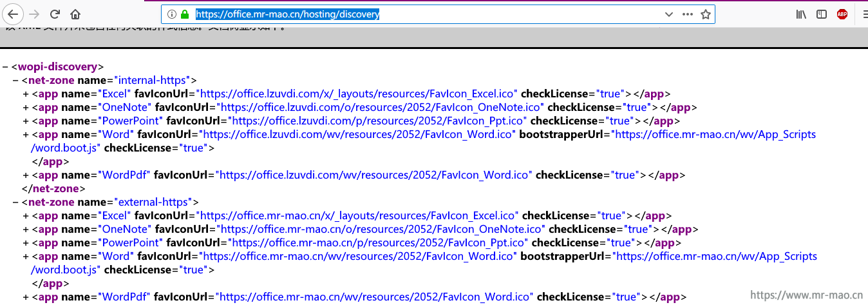This screenshot has width=868, height=305.
Task: Bookmark this page with the star icon
Action: 706,14
